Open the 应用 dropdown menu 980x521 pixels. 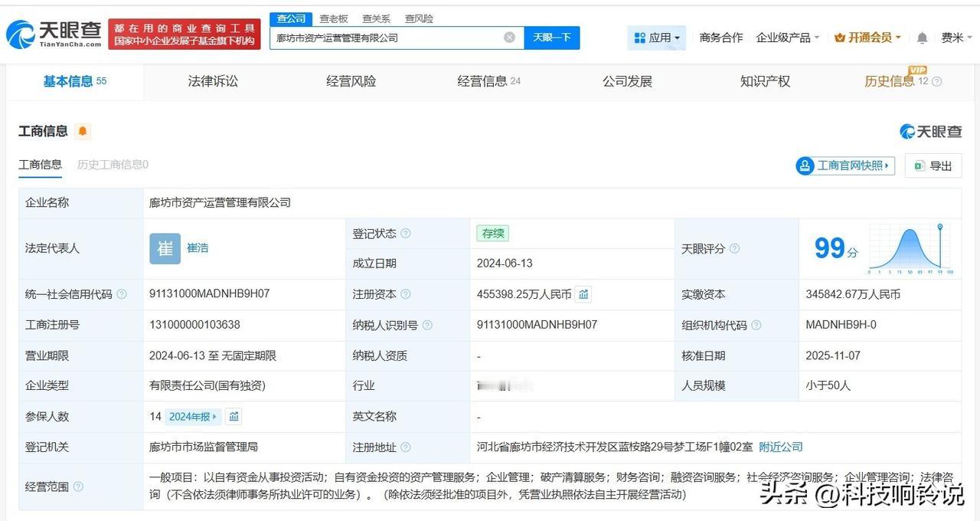[x=657, y=38]
